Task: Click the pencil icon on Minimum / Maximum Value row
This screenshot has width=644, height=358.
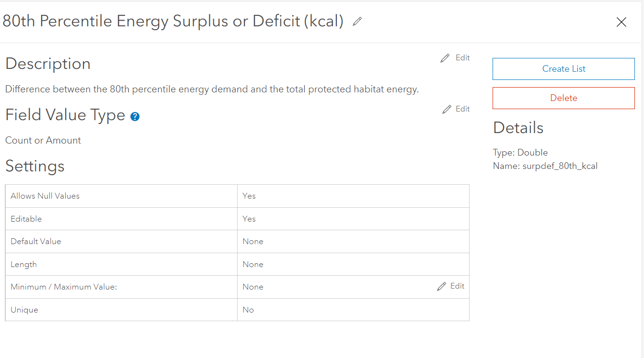Action: pyautogui.click(x=441, y=286)
